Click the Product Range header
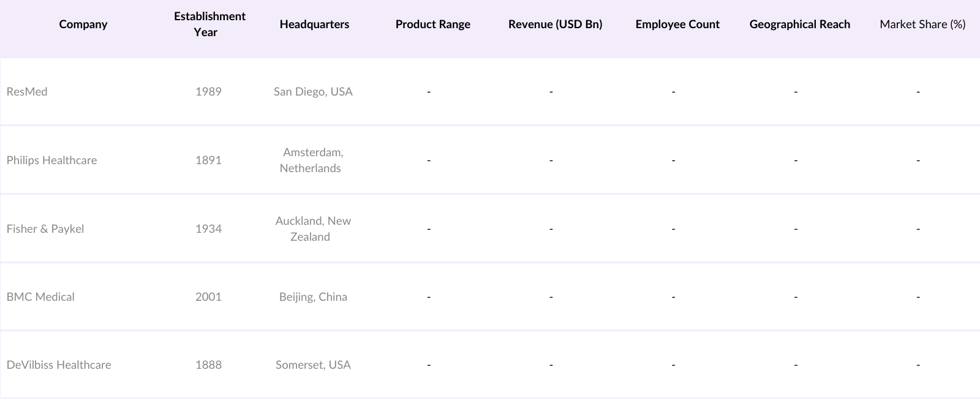Image resolution: width=980 pixels, height=400 pixels. [x=433, y=25]
